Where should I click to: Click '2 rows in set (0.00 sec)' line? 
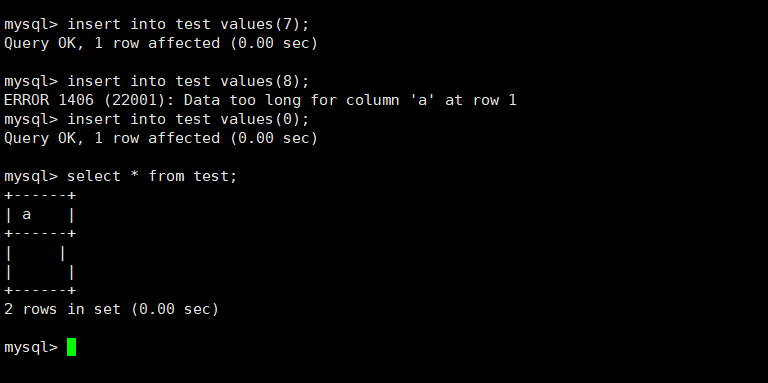[x=111, y=310]
